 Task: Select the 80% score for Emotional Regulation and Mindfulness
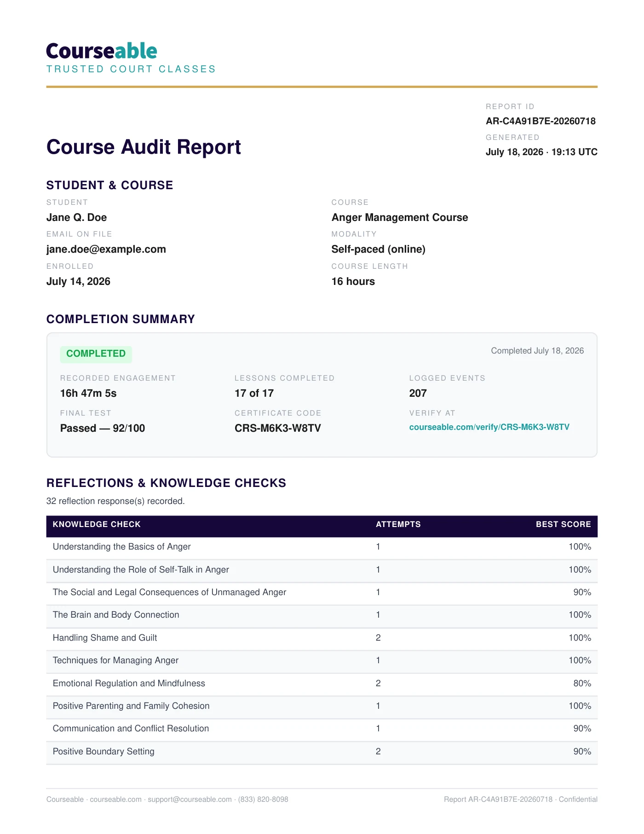pos(582,683)
